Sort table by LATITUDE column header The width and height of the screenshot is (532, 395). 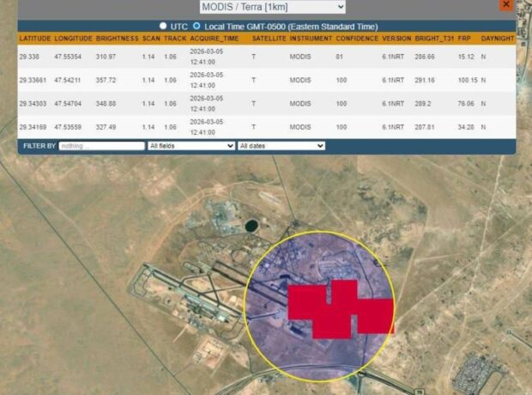(x=34, y=39)
